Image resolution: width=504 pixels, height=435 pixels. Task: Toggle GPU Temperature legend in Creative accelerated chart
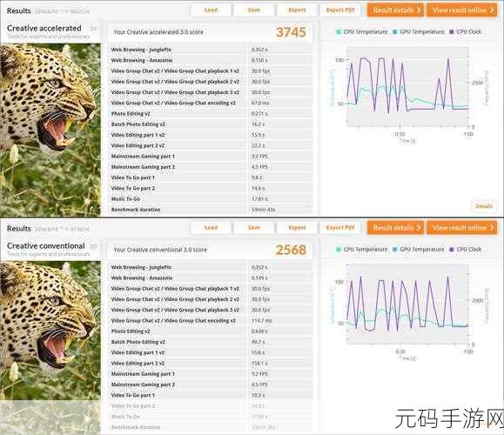click(419, 32)
